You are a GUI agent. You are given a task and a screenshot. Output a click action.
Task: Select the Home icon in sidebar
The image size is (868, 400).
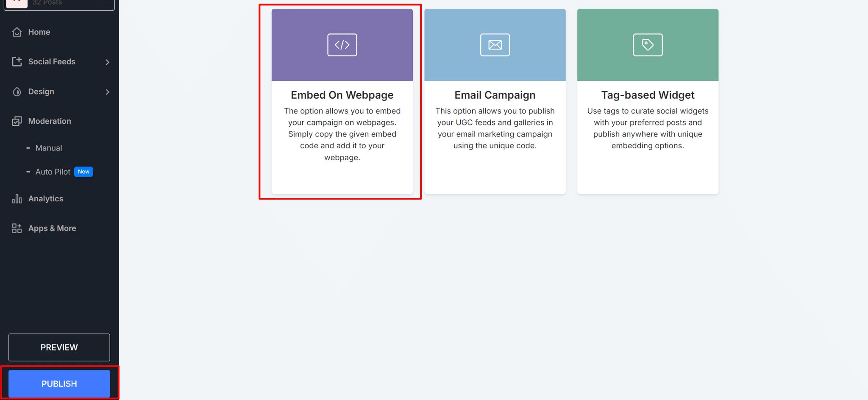tap(17, 32)
